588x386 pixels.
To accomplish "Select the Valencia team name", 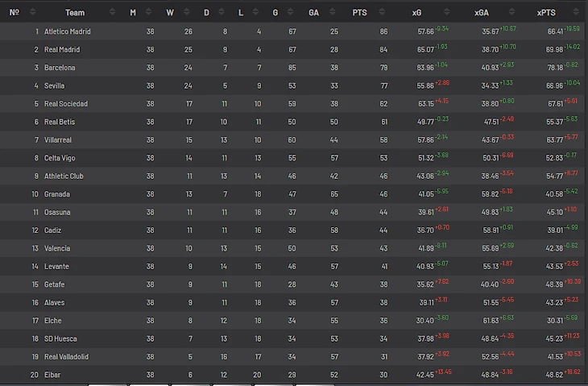I will [x=57, y=248].
